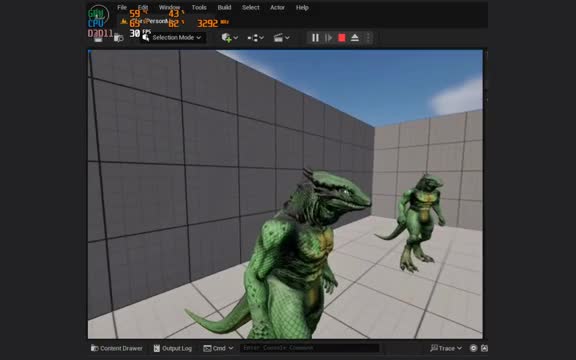Click the circular status icon beside Trace
Image resolution: width=576 pixels, height=360 pixels.
473,348
